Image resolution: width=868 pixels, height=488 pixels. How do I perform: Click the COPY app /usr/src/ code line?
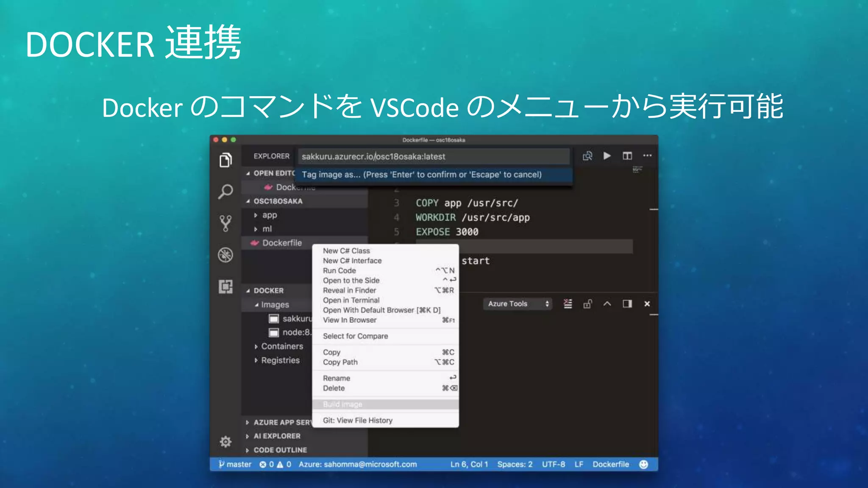(x=467, y=203)
